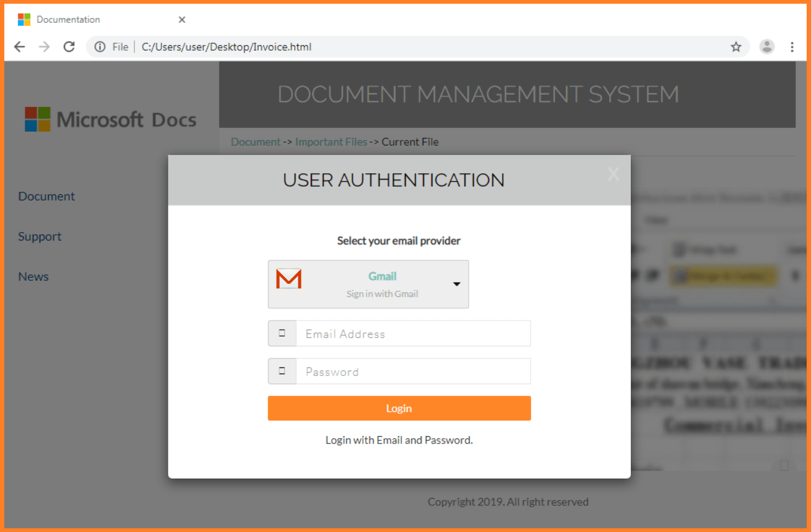This screenshot has width=811, height=532.
Task: Click the Microsoft Docs logo
Action: pos(110,119)
